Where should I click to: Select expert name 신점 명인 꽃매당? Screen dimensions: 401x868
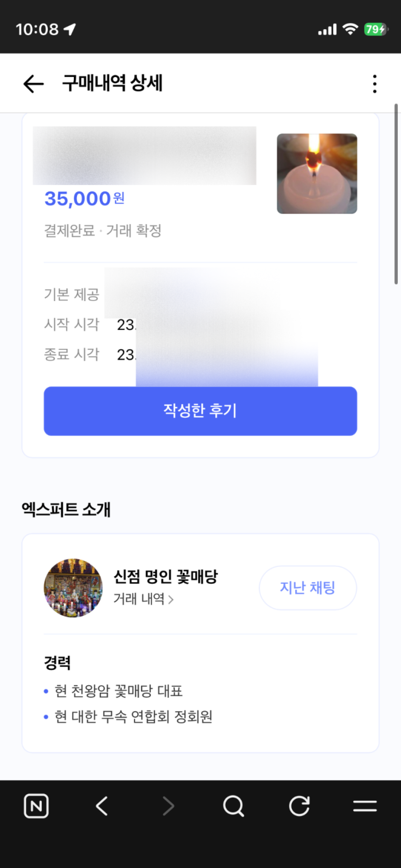pos(166,577)
